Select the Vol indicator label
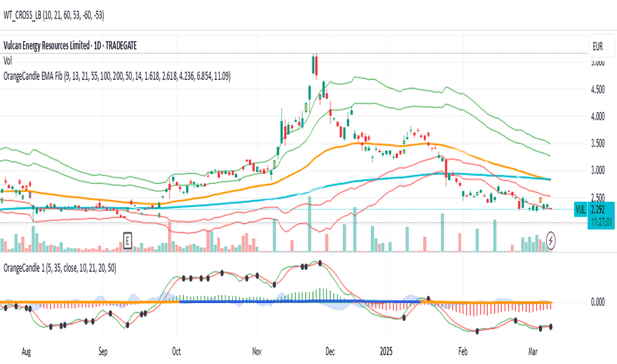This screenshot has height=364, width=617. click(7, 61)
